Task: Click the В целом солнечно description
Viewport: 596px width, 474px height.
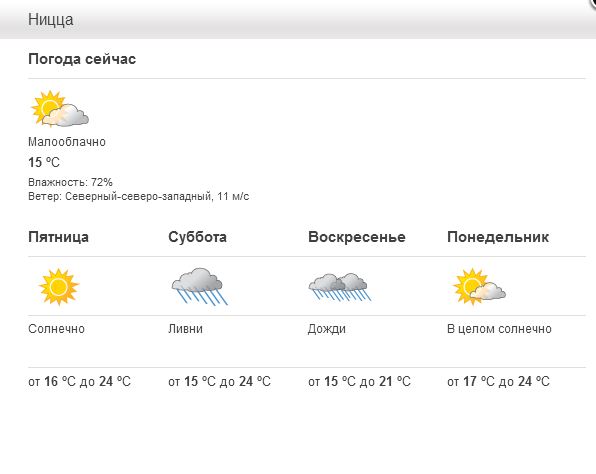Action: click(x=499, y=329)
